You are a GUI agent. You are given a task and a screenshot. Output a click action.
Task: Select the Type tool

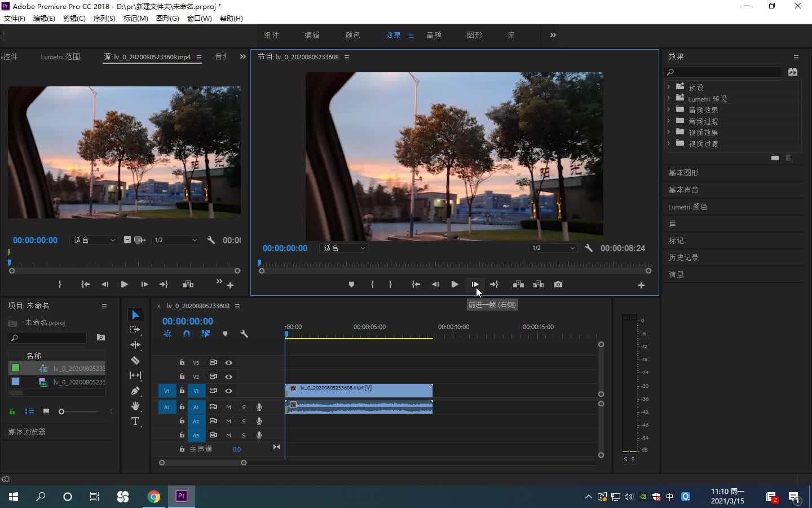click(135, 421)
